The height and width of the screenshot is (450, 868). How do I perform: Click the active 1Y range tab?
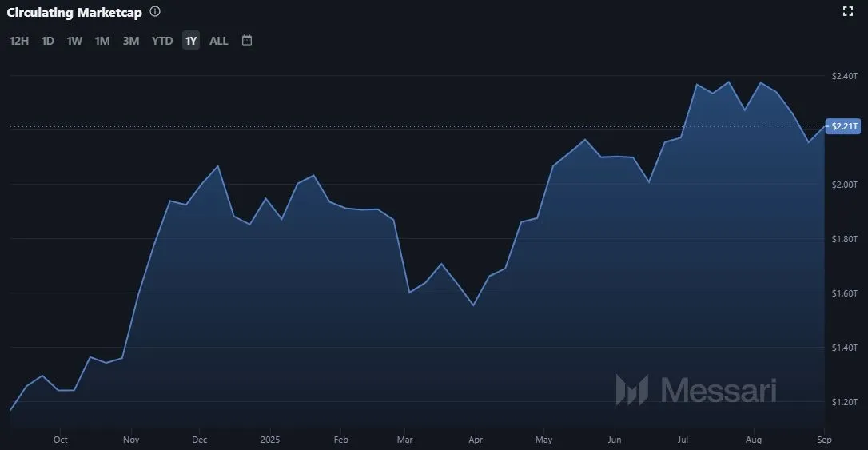[191, 41]
